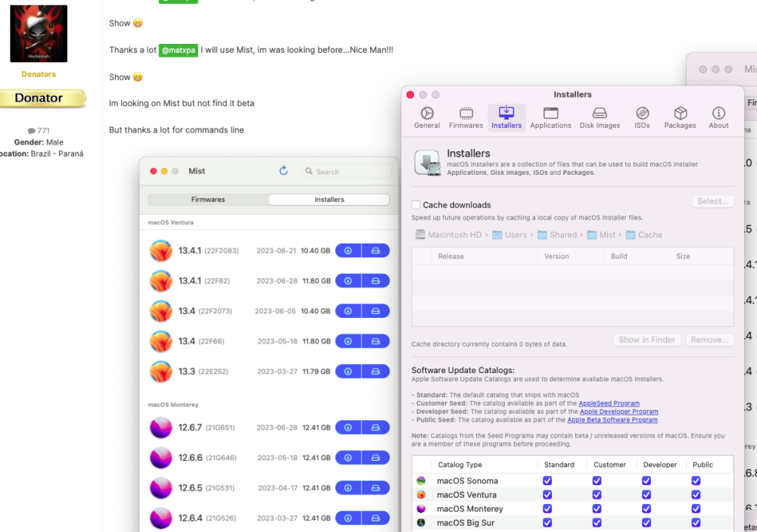The height and width of the screenshot is (532, 757).
Task: Switch to Firmwares tab in Mist window
Action: pyautogui.click(x=208, y=199)
